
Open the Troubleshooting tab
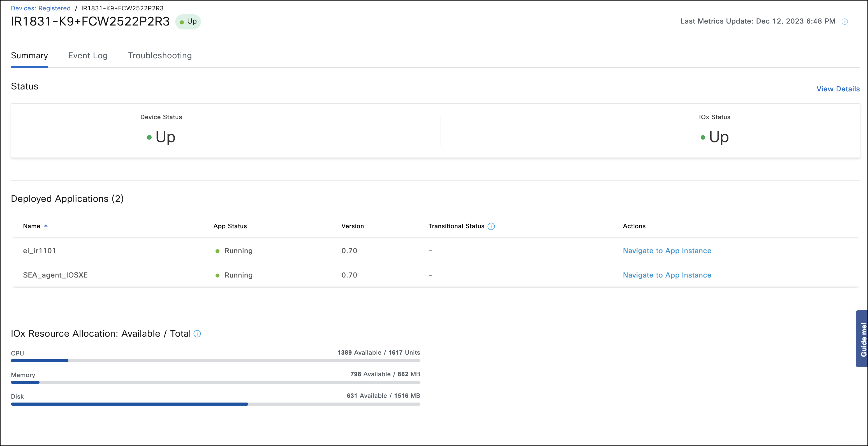coord(159,56)
